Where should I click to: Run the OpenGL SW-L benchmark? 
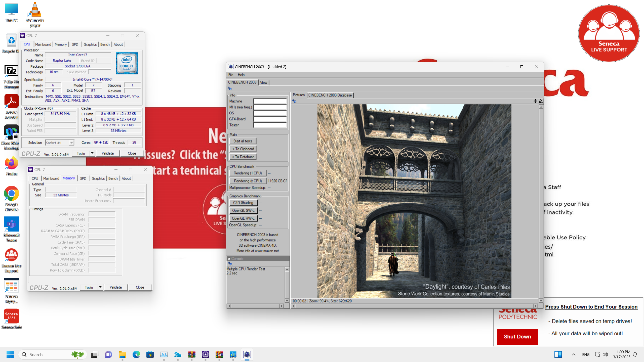coord(243,210)
